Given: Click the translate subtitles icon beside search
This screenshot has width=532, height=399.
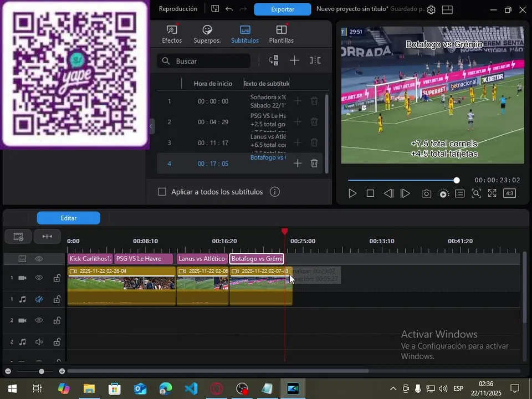Looking at the screenshot, I should tap(273, 61).
